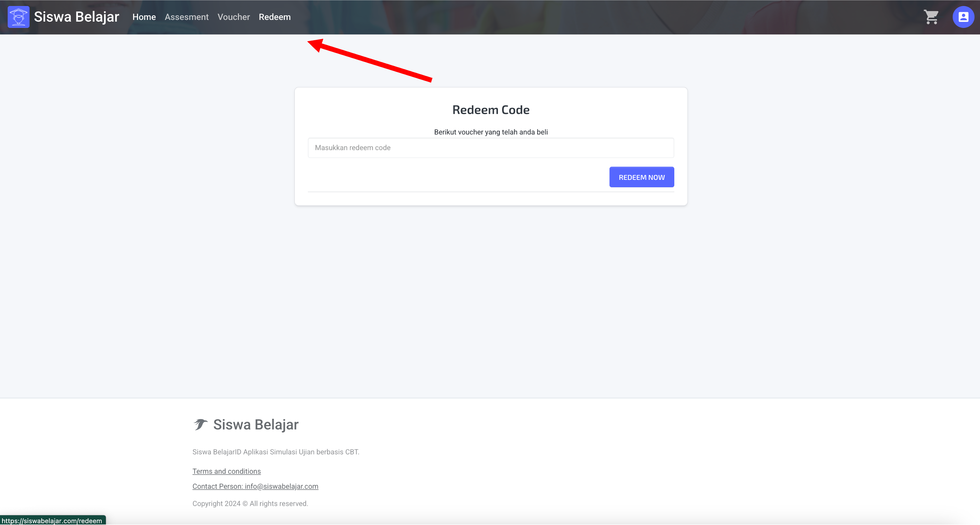980x525 pixels.
Task: Switch to the Voucher page
Action: [234, 17]
